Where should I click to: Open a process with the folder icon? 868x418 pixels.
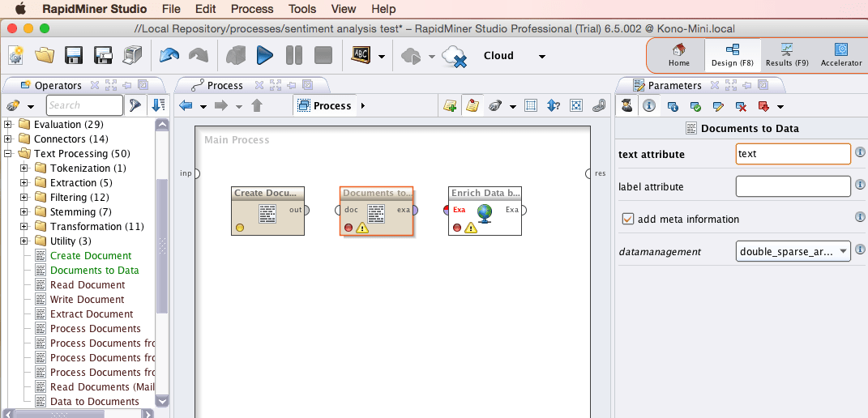point(45,55)
